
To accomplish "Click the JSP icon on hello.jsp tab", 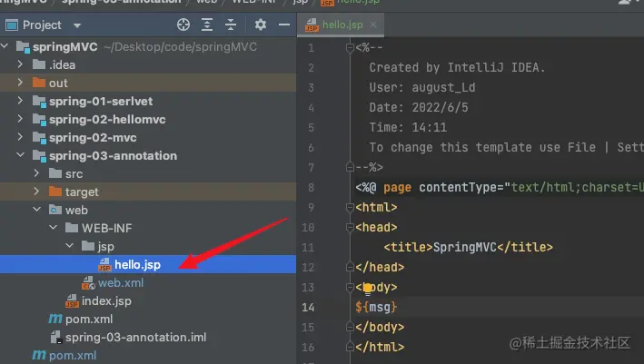I will (x=312, y=25).
